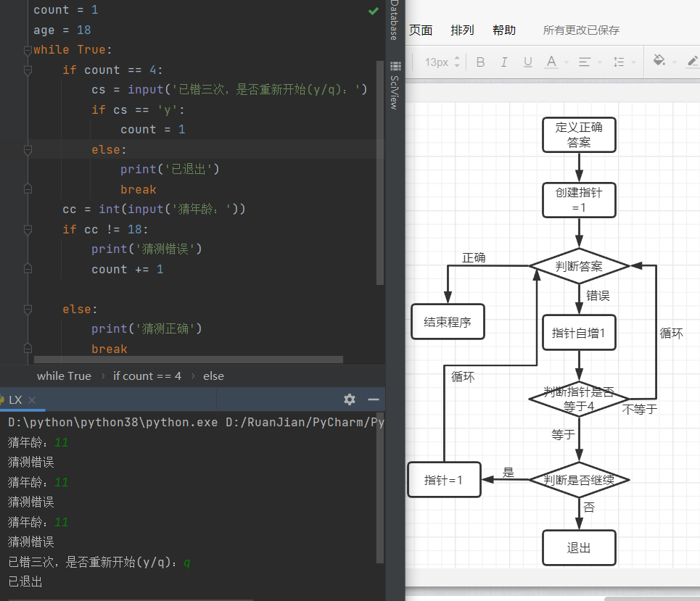The image size is (700, 601).
Task: Open the SciView side panel
Action: pos(395,86)
